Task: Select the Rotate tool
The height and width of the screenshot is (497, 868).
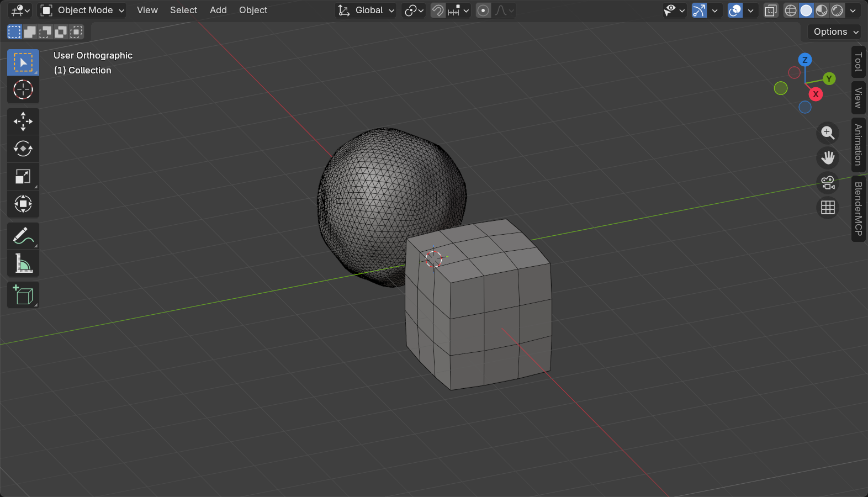Action: [23, 149]
